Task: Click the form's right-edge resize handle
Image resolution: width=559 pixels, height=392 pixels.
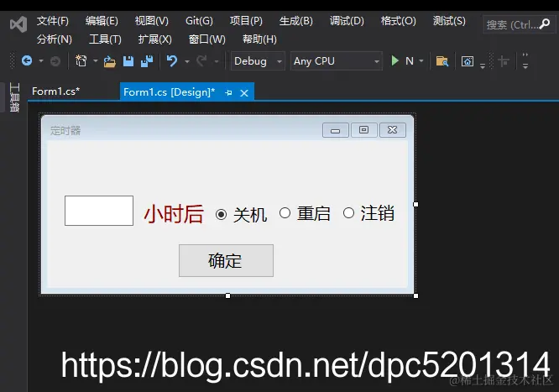Action: tap(415, 204)
